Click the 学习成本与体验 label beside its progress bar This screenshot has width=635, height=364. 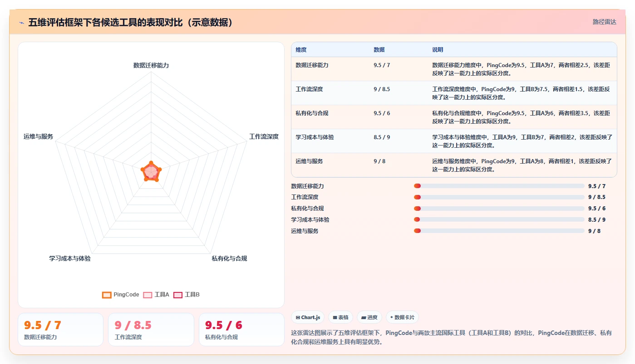pyautogui.click(x=310, y=220)
